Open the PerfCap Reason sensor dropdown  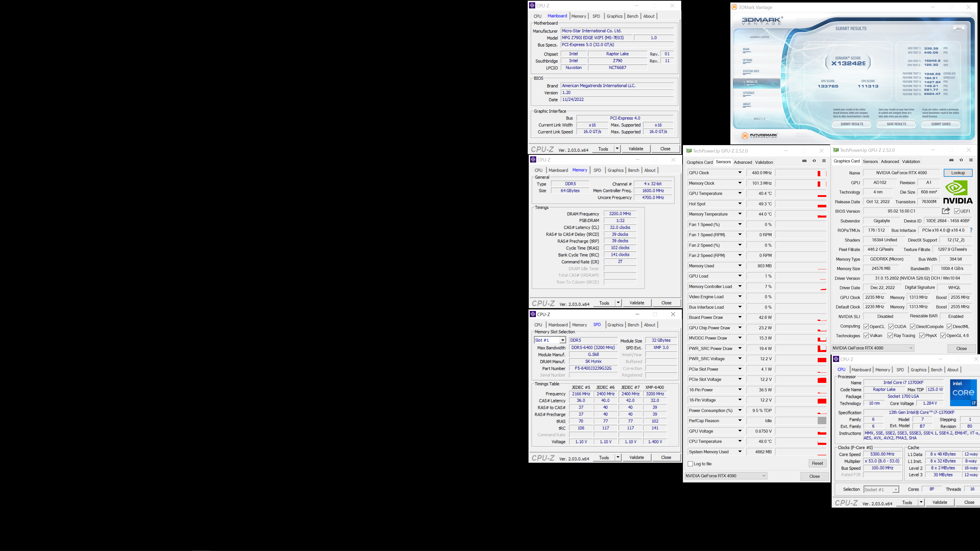[x=740, y=421]
